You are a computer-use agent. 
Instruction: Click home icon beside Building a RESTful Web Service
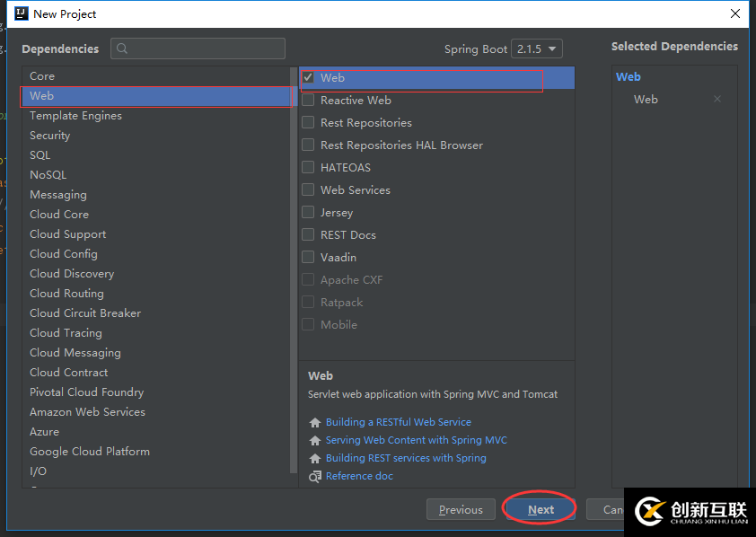click(x=314, y=423)
